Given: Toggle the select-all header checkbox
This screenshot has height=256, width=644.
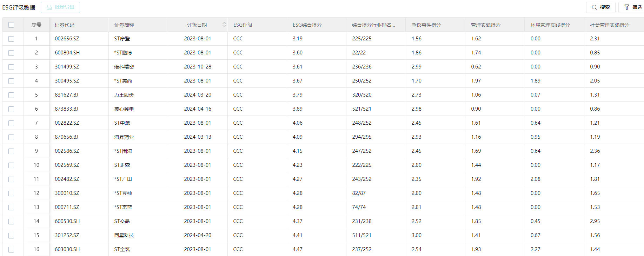Looking at the screenshot, I should (x=11, y=25).
